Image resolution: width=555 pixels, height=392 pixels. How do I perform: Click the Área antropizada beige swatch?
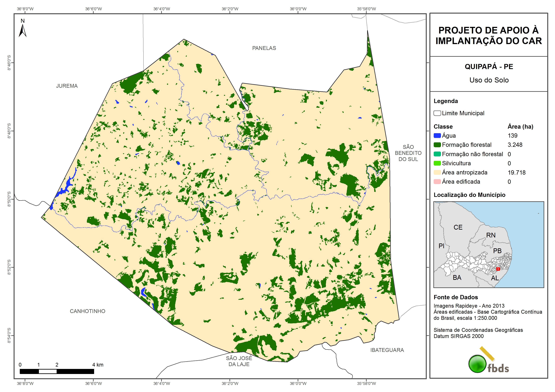[x=437, y=172]
